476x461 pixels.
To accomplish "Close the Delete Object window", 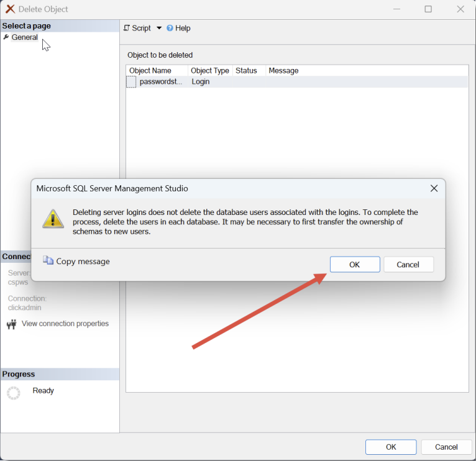I will pos(460,9).
